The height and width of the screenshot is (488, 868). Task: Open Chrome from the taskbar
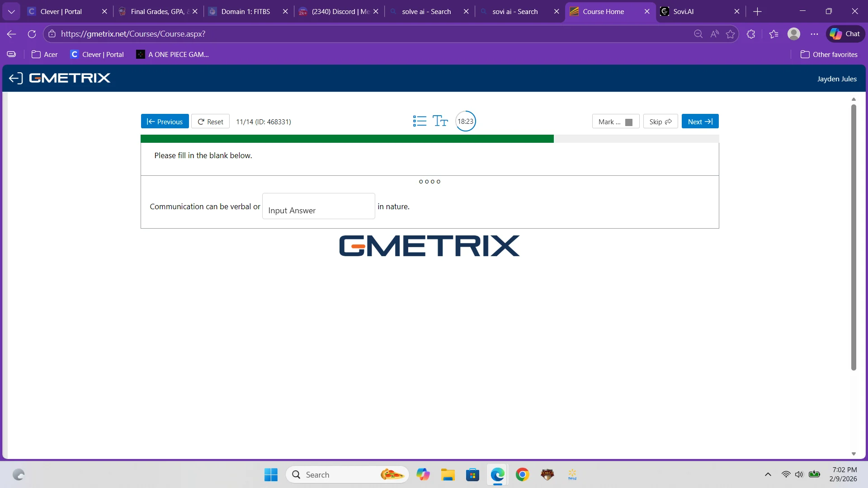click(x=522, y=474)
